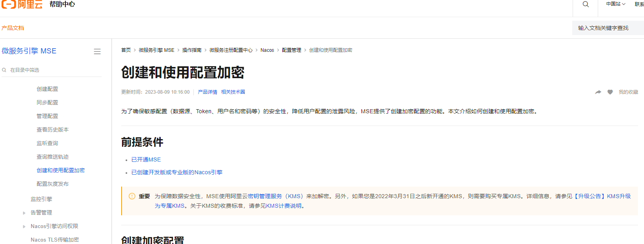This screenshot has width=644, height=244.
Task: Open the 【升级公告】KMS升级 link
Action: (x=601, y=196)
